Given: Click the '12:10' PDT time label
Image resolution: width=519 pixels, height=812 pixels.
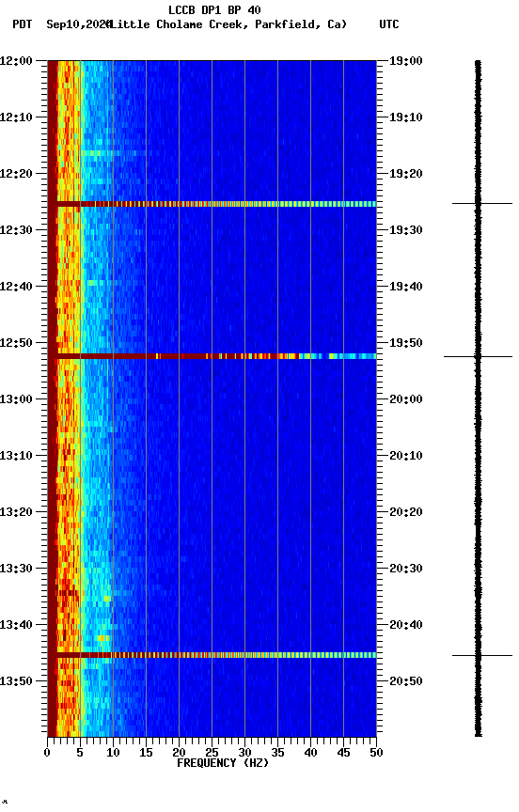Looking at the screenshot, I should [16, 117].
